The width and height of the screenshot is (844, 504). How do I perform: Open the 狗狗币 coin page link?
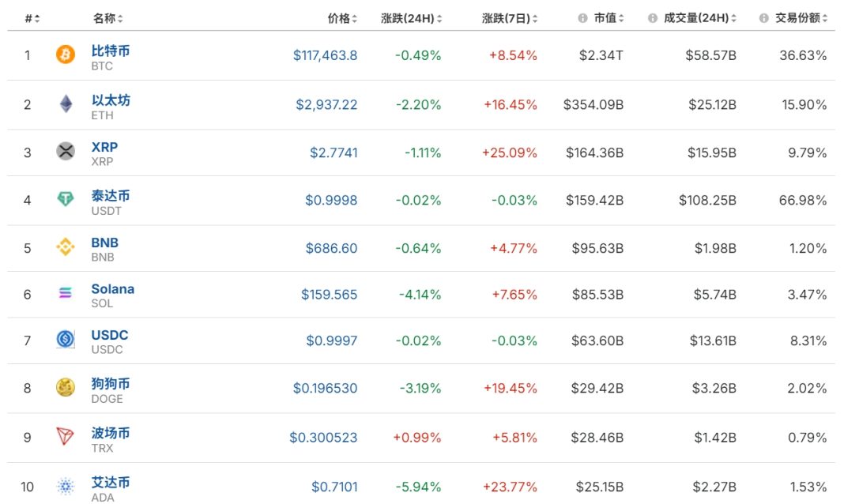(111, 383)
